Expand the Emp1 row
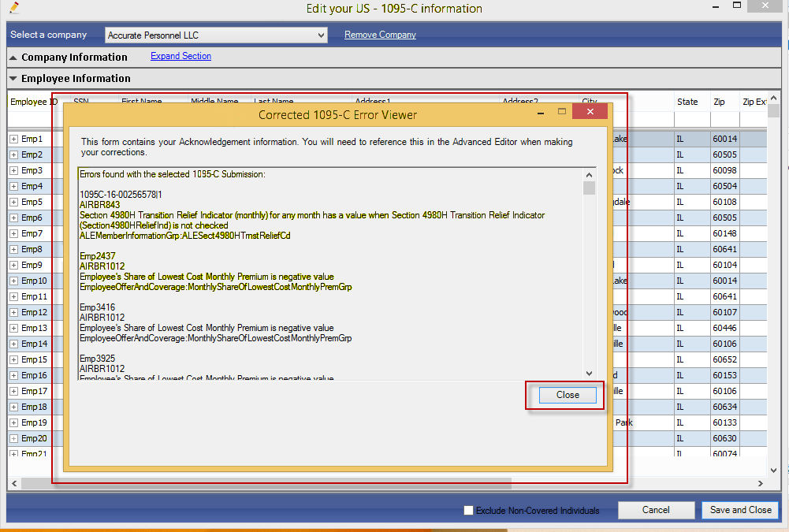The image size is (789, 532). 14,139
